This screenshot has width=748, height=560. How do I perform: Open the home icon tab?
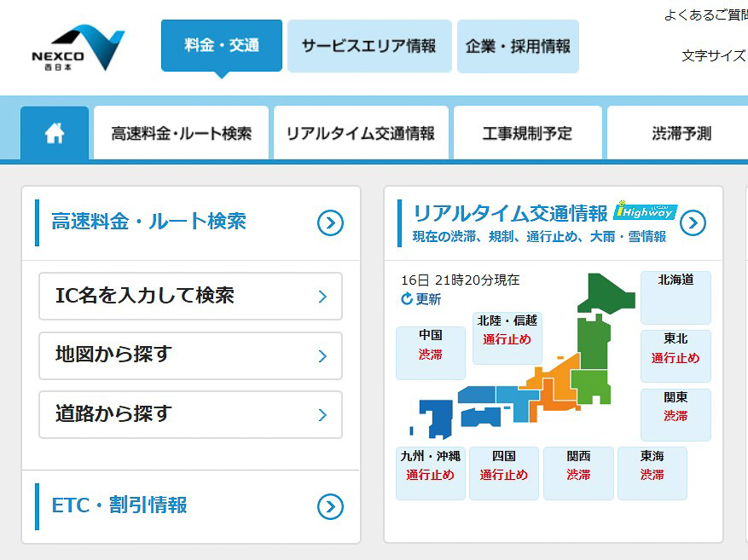[x=55, y=133]
